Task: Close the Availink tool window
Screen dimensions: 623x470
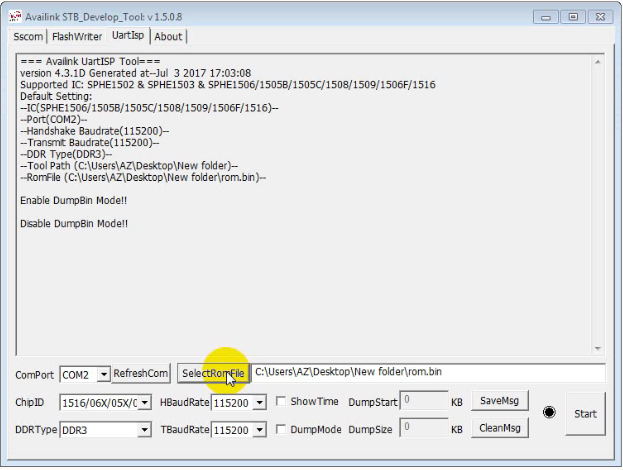Action: pyautogui.click(x=600, y=17)
